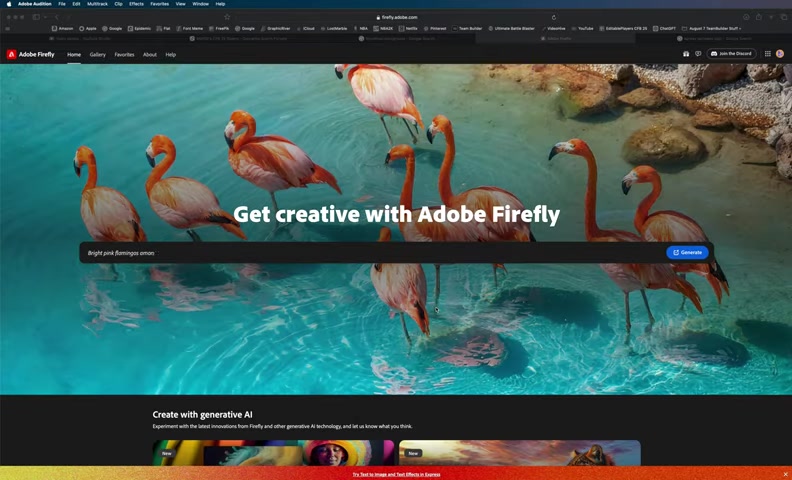Click Try Text to Image in Express link
Screen dimensions: 792x480
pyautogui.click(x=396, y=474)
